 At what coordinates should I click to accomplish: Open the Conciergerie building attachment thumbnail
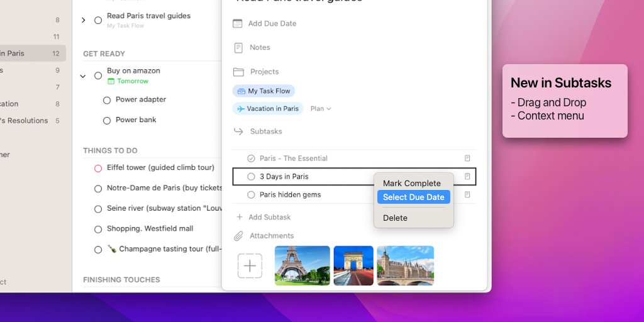pos(406,266)
